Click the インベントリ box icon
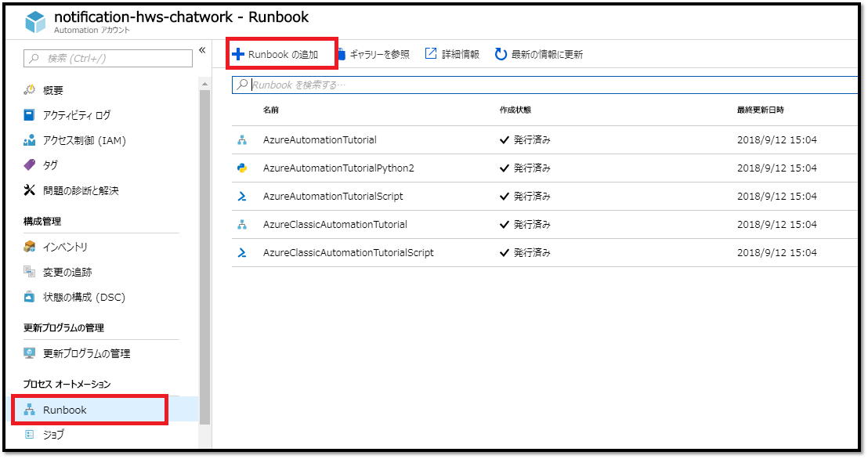This screenshot has height=459, width=868. 29,247
